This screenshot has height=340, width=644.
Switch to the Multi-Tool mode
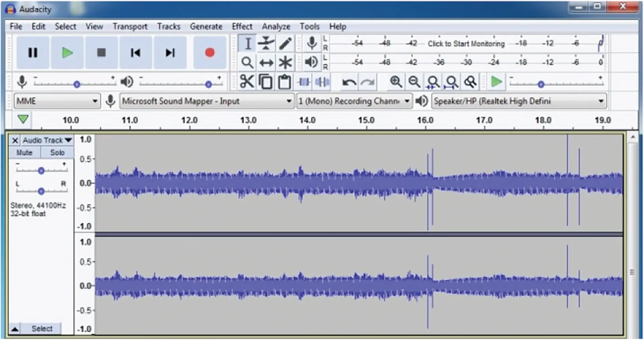tap(285, 62)
